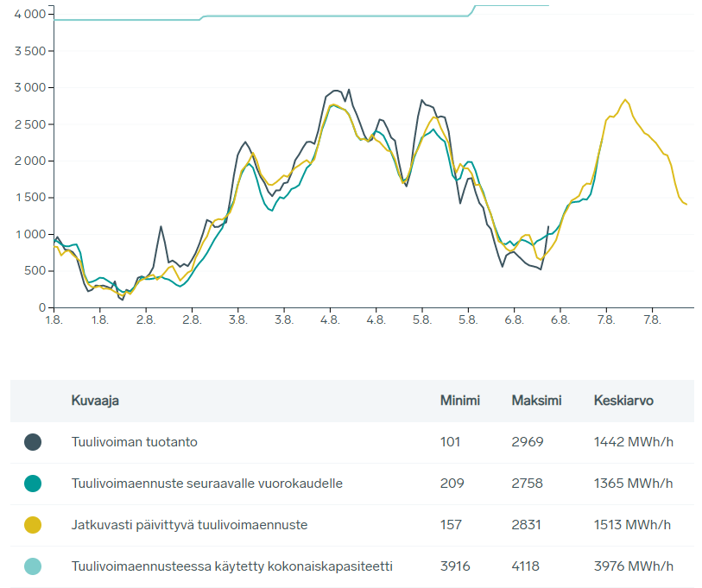Toggle Jatkuvasti päivittyvä tuulivoimaennuste series label

coord(189,525)
